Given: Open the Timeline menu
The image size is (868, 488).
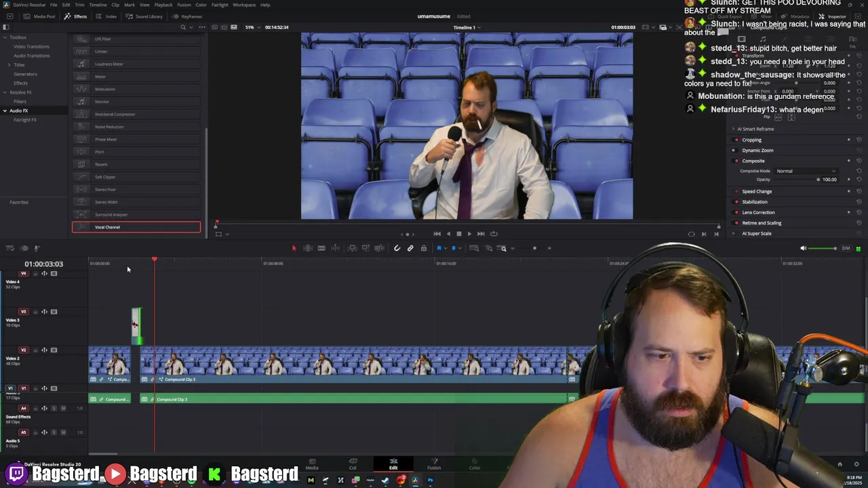Looking at the screenshot, I should [98, 5].
